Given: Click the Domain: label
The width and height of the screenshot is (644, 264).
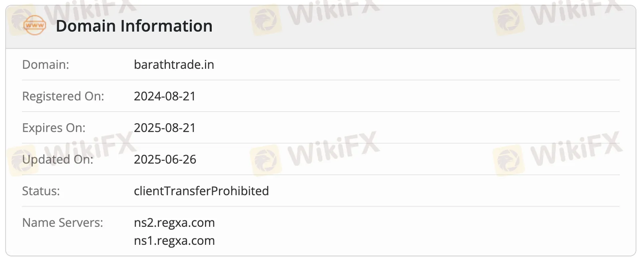Looking at the screenshot, I should point(46,64).
